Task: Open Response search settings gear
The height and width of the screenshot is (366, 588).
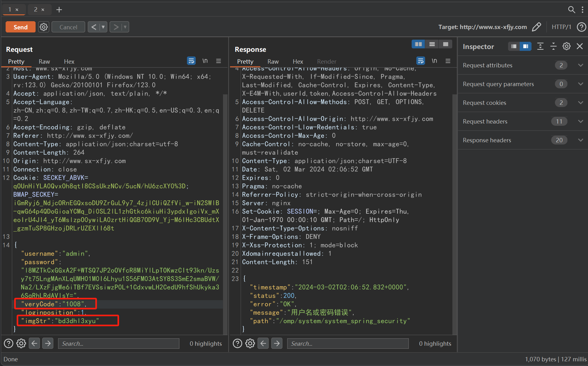Action: point(250,344)
